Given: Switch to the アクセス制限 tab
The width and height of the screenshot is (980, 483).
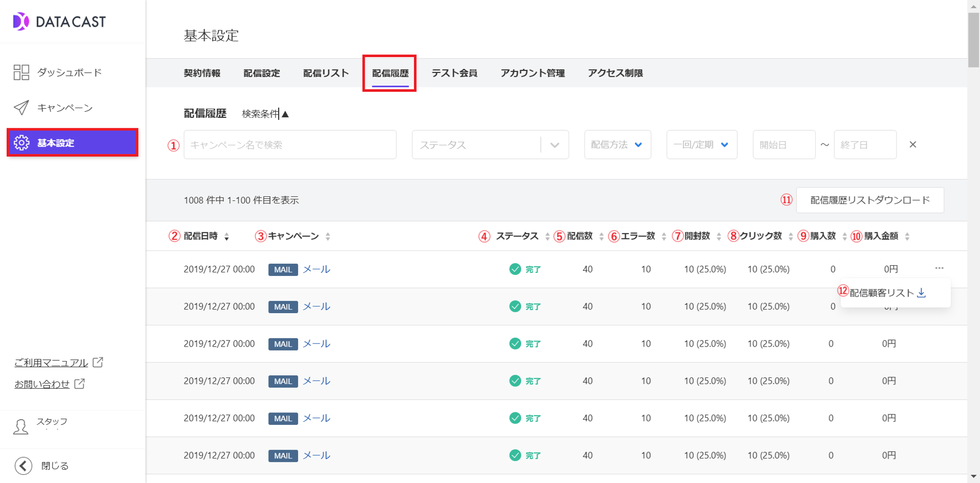Looking at the screenshot, I should coord(615,73).
